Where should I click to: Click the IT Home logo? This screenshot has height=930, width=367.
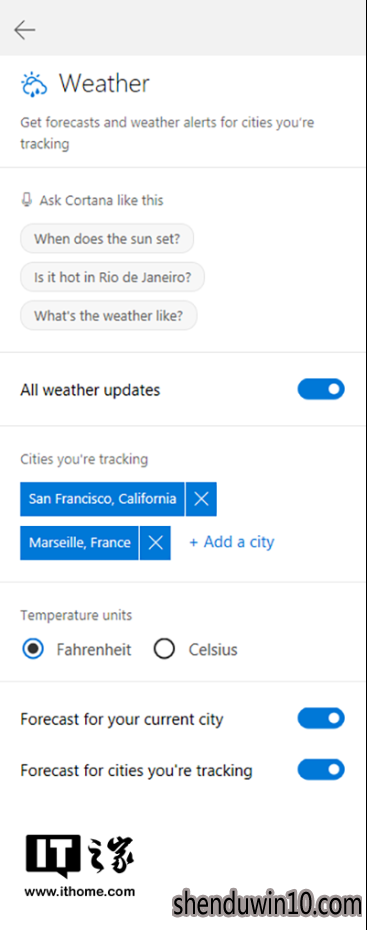point(79,856)
